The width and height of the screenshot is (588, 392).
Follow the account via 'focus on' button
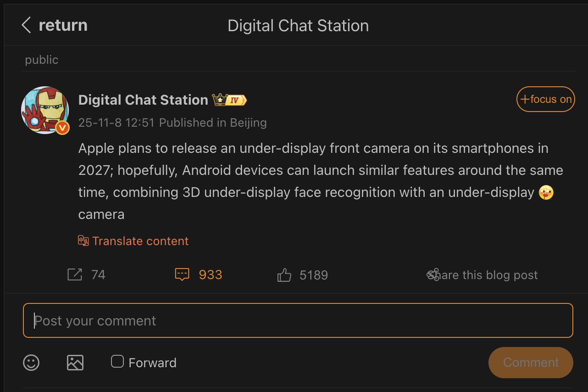[545, 99]
